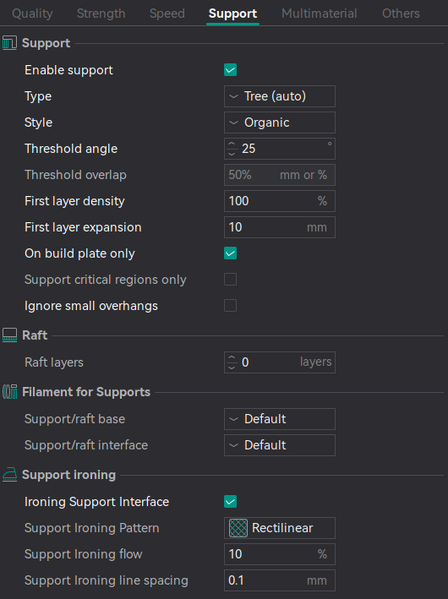The height and width of the screenshot is (599, 448).
Task: Click the Support ironing heading
Action: (69, 475)
